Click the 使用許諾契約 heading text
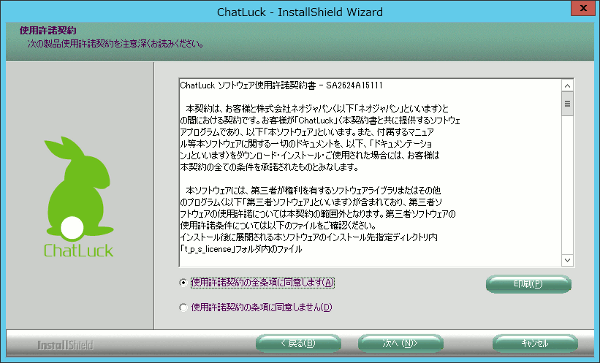Image resolution: width=600 pixels, height=363 pixels. pos(48,30)
